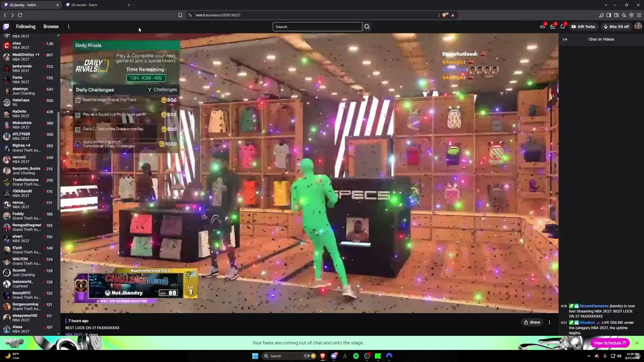This screenshot has height=362, width=644.
Task: Go back in browser history
Action: click(5, 15)
